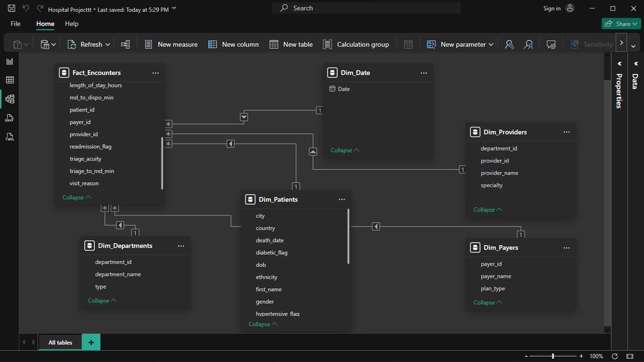Click View as roles icon
The image size is (644, 362).
pyautogui.click(x=529, y=45)
